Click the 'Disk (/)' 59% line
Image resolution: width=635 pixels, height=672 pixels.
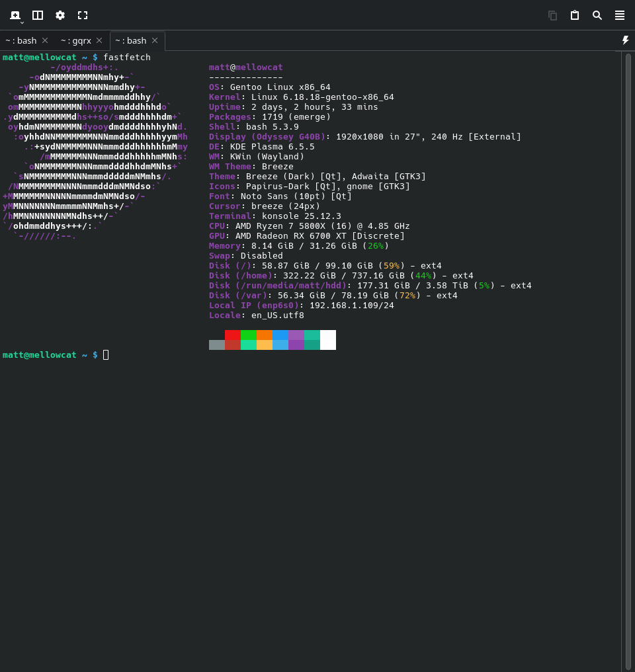coord(325,265)
